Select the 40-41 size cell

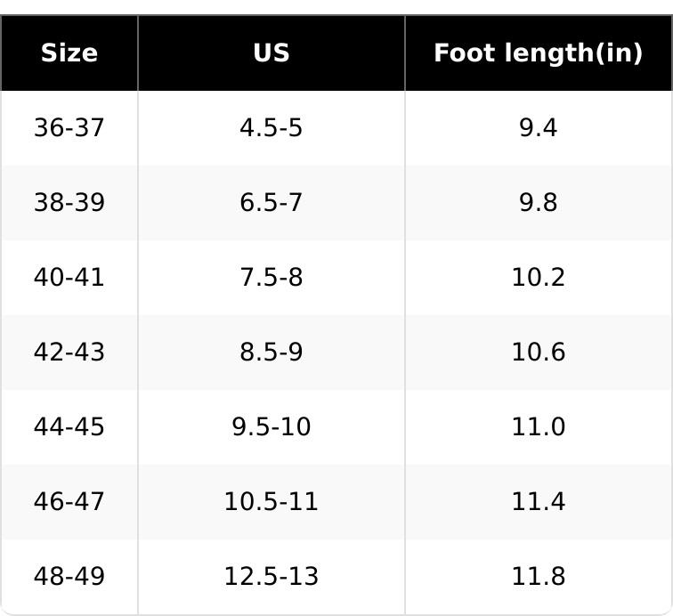[69, 278]
